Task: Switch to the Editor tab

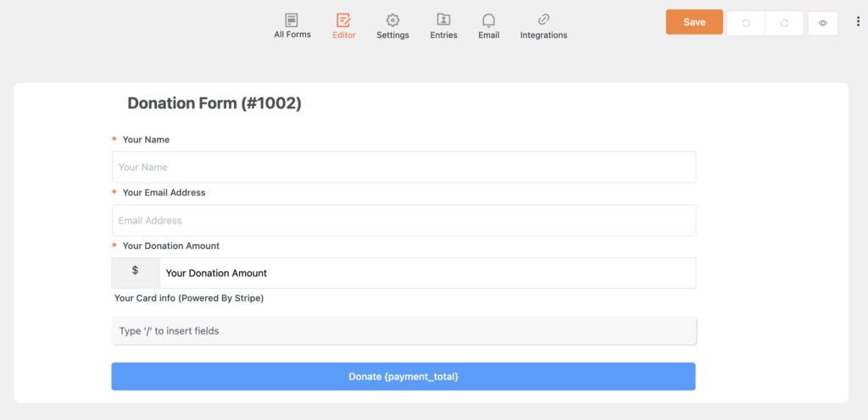Action: (343, 26)
